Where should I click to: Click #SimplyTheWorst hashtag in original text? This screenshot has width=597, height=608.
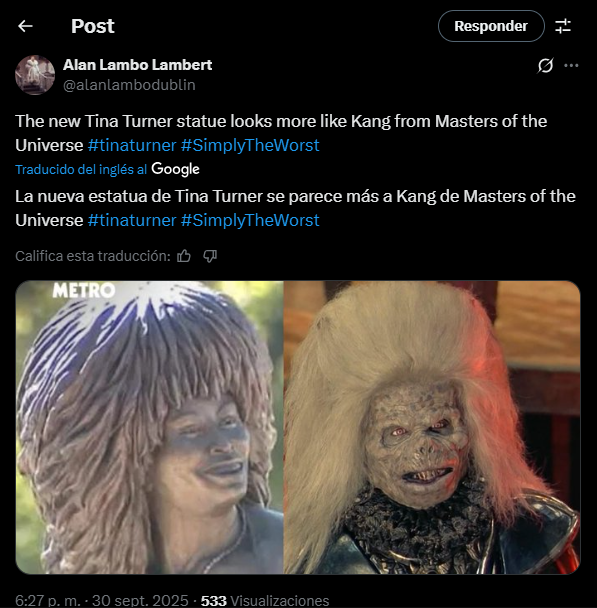250,145
